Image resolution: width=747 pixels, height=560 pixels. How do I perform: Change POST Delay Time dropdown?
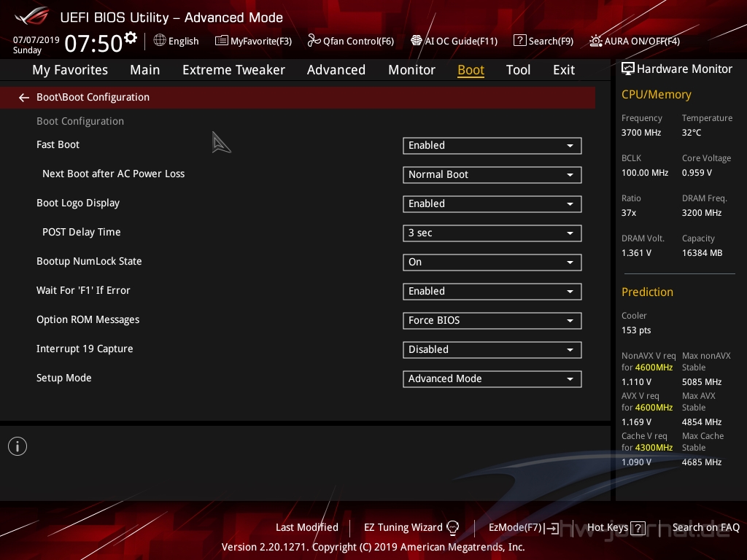[x=492, y=233]
